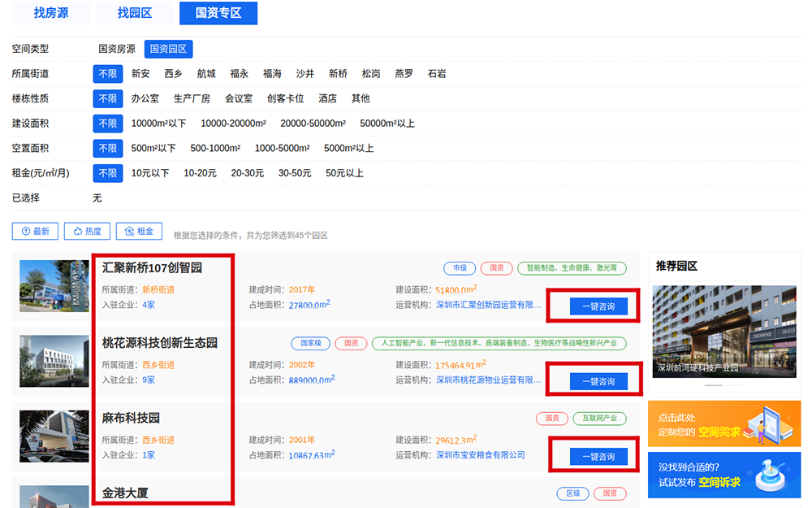Filter building type to 酒店
The image size is (812, 508).
tap(328, 98)
